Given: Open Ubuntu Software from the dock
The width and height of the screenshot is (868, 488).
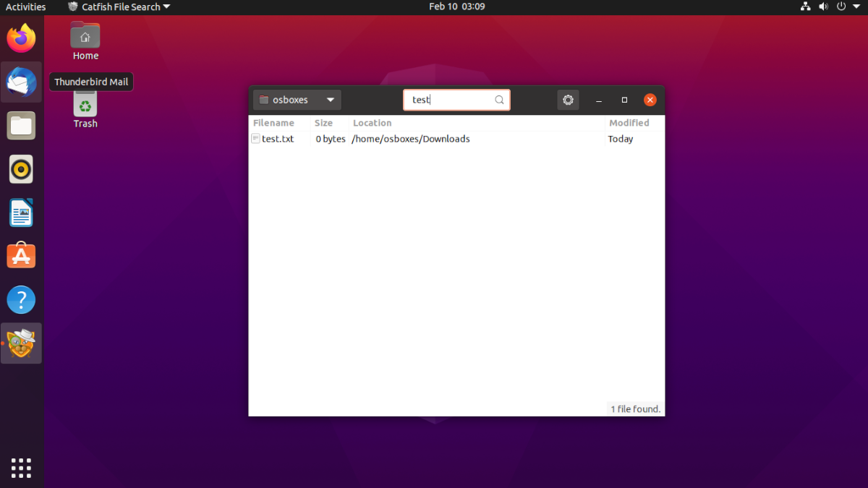Looking at the screenshot, I should (x=21, y=255).
